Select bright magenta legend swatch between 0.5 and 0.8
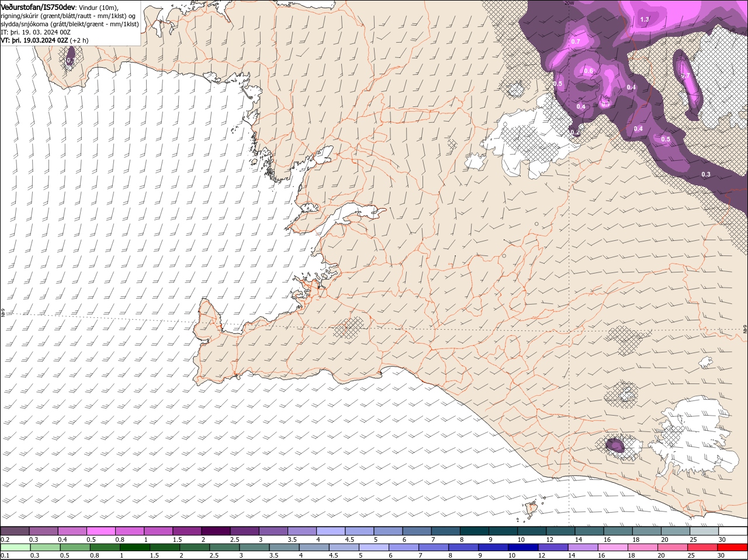 101,531
